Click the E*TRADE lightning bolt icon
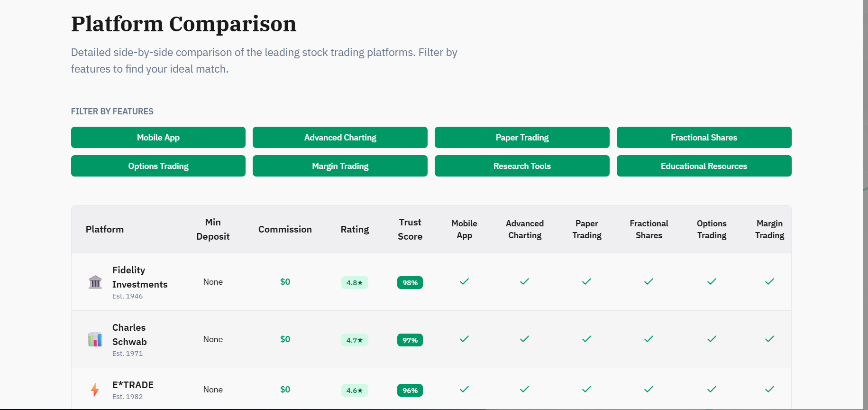The width and height of the screenshot is (868, 410). point(95,390)
